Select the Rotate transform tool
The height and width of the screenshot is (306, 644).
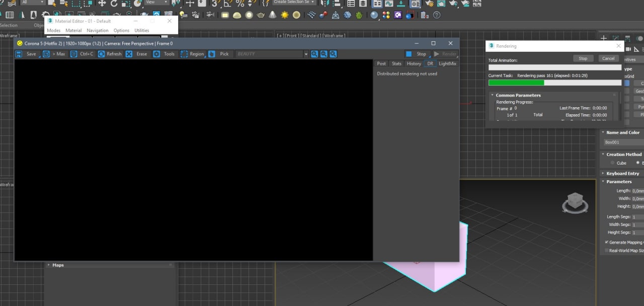[114, 3]
